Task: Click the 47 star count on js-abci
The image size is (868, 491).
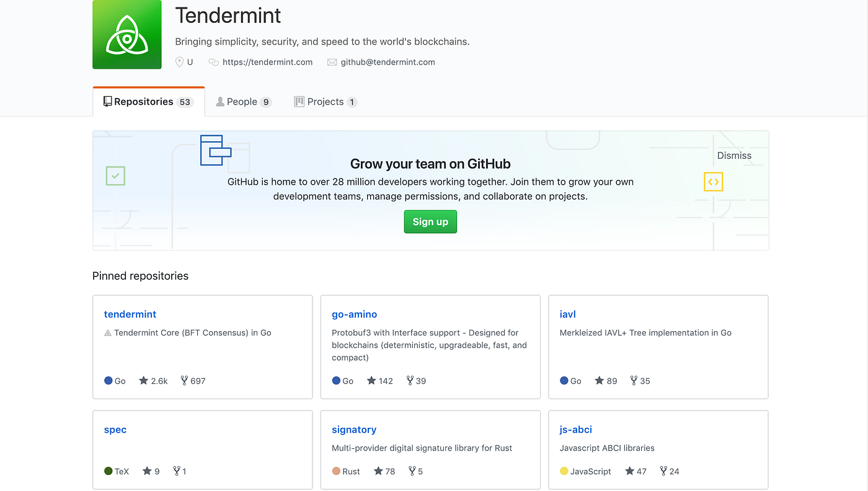Action: click(642, 471)
